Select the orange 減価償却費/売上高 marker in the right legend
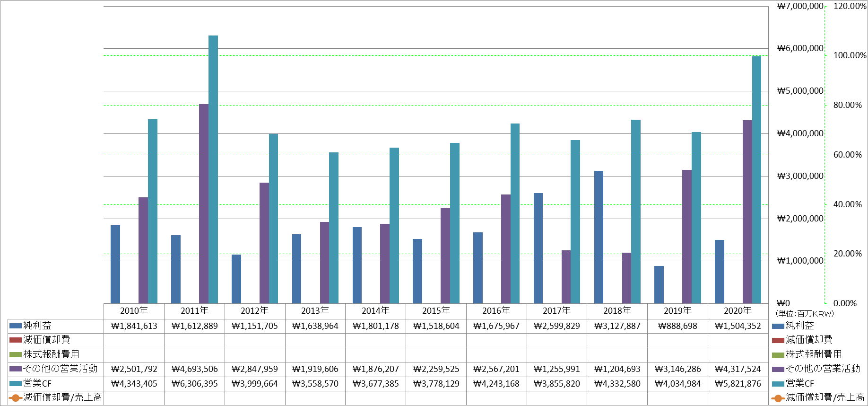Image resolution: width=868 pixels, height=406 pixels. pyautogui.click(x=778, y=398)
